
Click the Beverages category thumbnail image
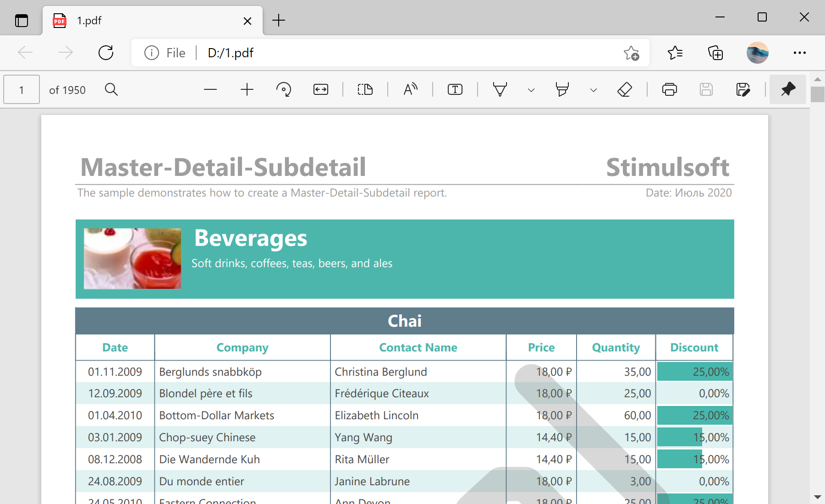pyautogui.click(x=132, y=259)
